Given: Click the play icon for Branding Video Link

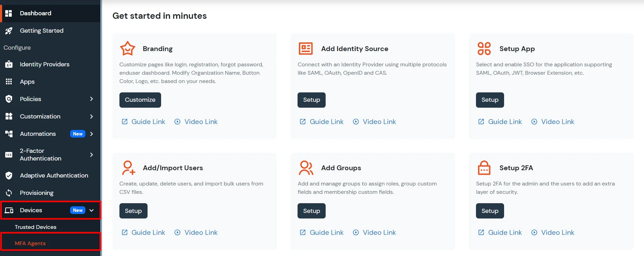Looking at the screenshot, I should [177, 122].
